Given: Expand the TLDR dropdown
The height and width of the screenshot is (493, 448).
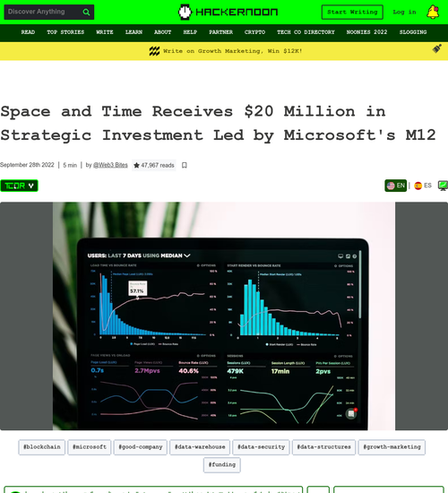Looking at the screenshot, I should [19, 186].
